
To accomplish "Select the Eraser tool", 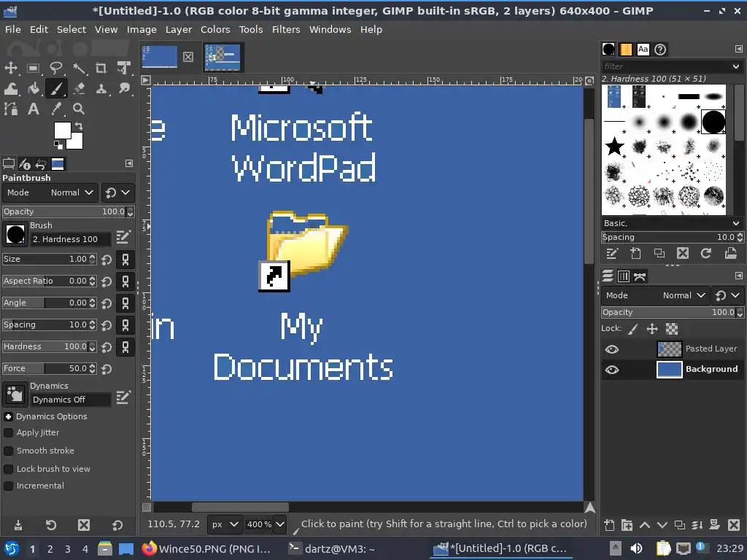I will [x=79, y=88].
